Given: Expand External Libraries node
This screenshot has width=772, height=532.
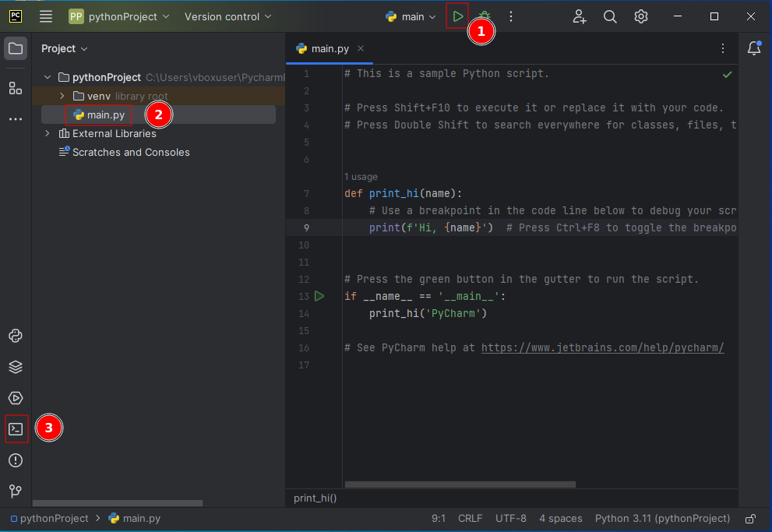Looking at the screenshot, I should pyautogui.click(x=48, y=133).
